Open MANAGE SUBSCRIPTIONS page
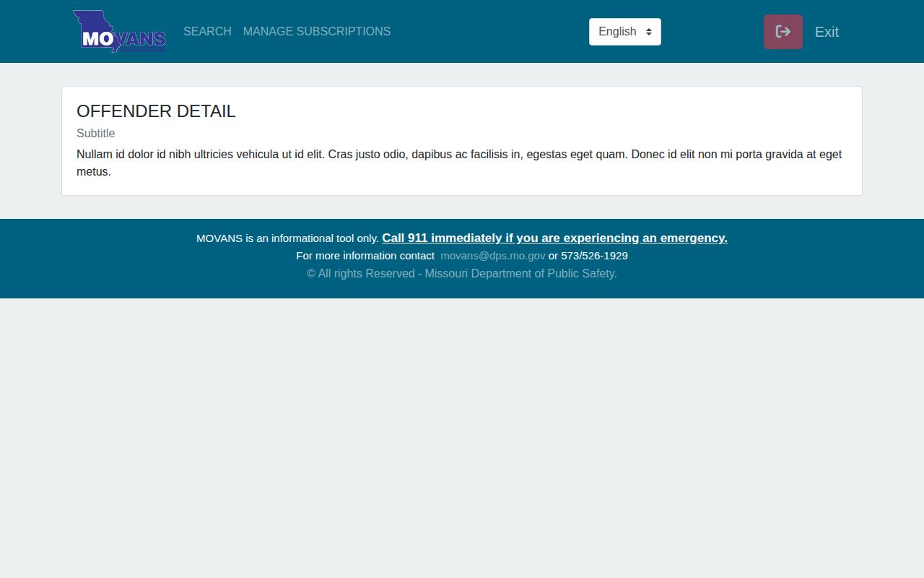924x578 pixels. [x=317, y=32]
